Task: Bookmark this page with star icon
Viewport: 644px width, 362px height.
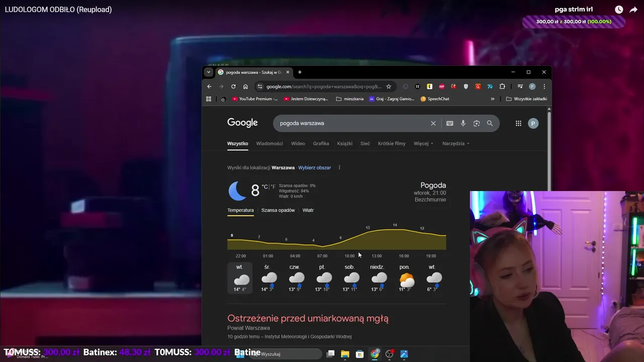Action: pos(388,86)
